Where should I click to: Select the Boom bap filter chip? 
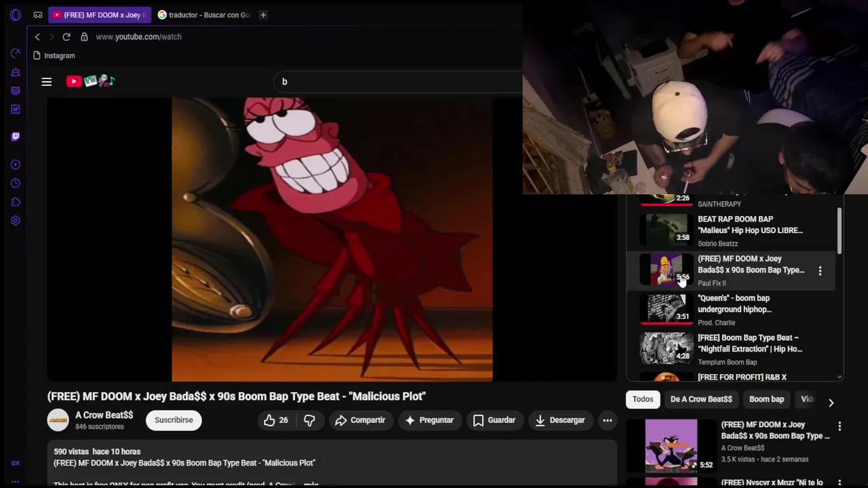pos(766,399)
